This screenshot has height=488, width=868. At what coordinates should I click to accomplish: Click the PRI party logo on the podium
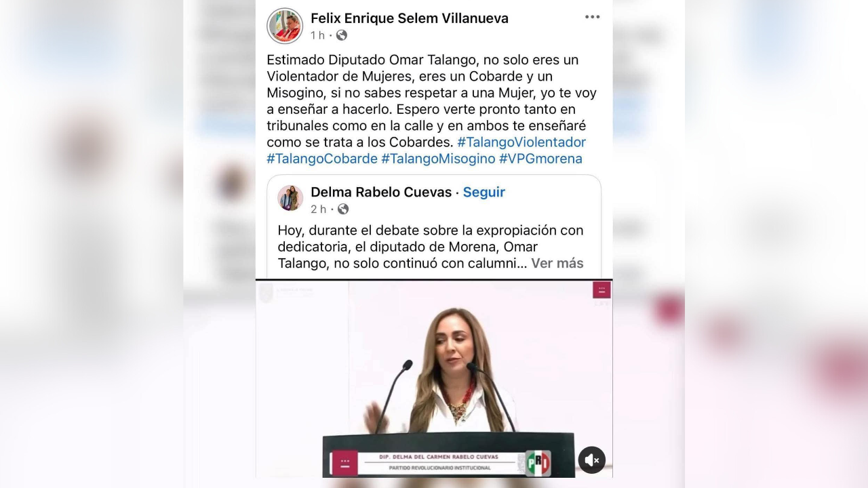(x=538, y=463)
